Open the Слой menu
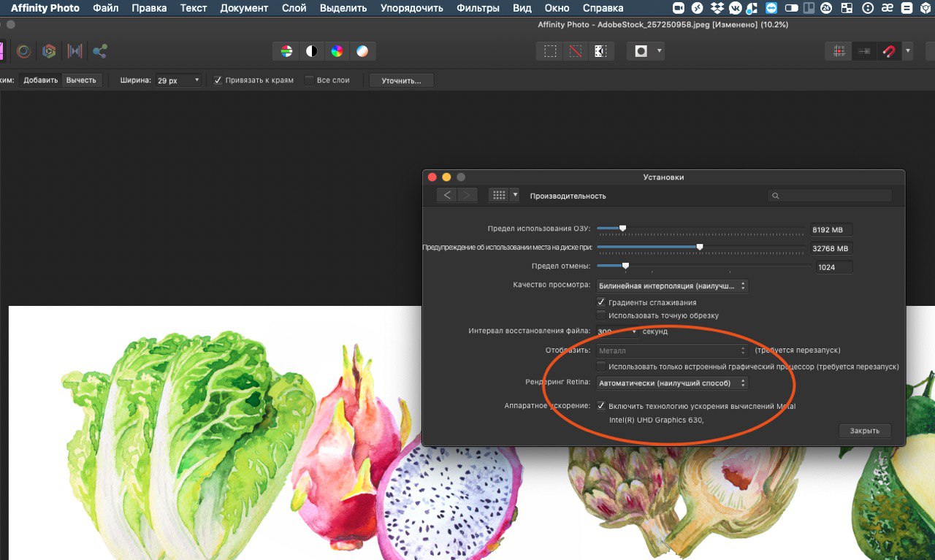 click(x=294, y=8)
